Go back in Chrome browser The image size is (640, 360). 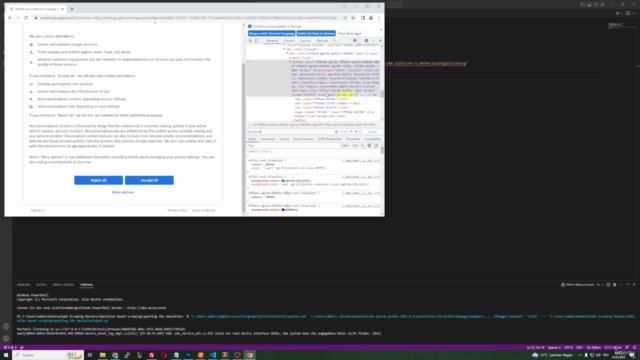[x=10, y=18]
